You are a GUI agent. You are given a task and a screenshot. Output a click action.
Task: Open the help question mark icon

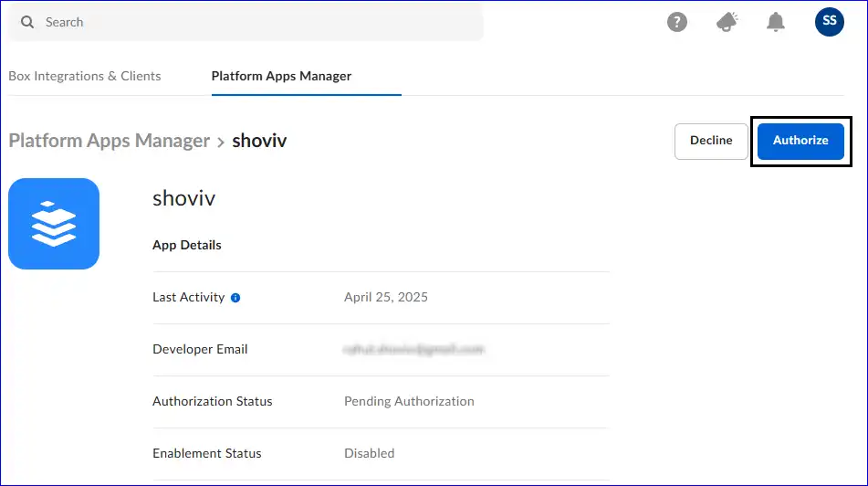(x=676, y=22)
